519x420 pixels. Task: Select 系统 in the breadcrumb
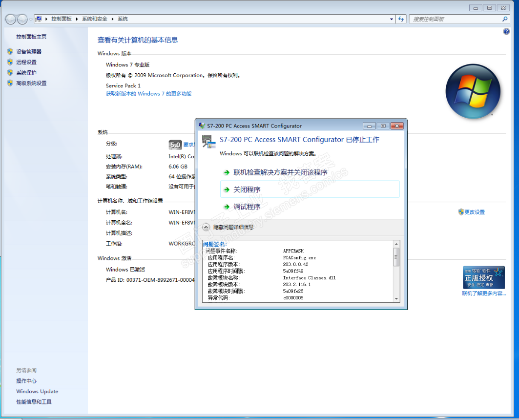[123, 19]
